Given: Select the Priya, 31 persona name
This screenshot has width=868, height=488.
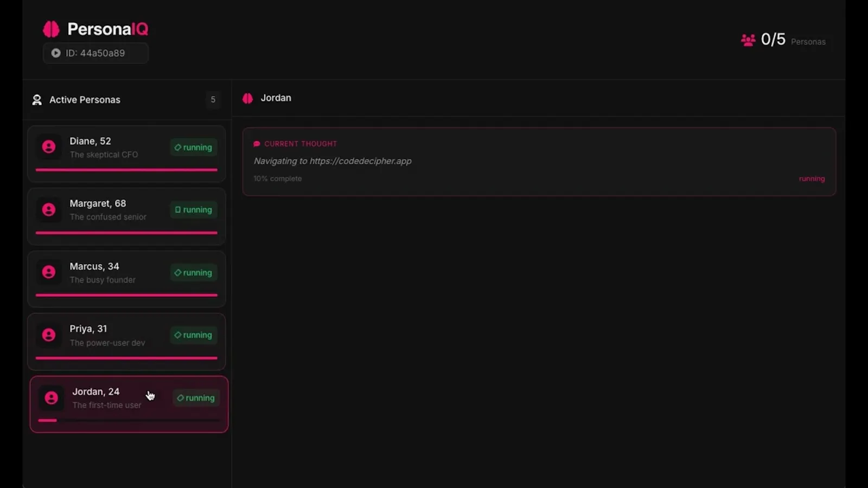Looking at the screenshot, I should (88, 329).
